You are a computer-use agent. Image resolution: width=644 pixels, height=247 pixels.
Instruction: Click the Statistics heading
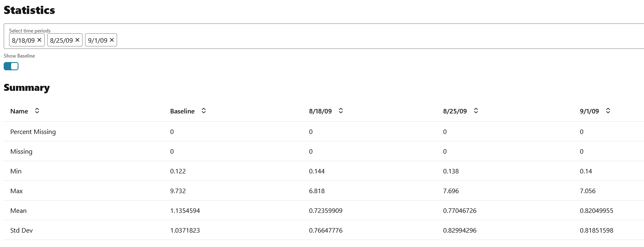click(x=29, y=10)
